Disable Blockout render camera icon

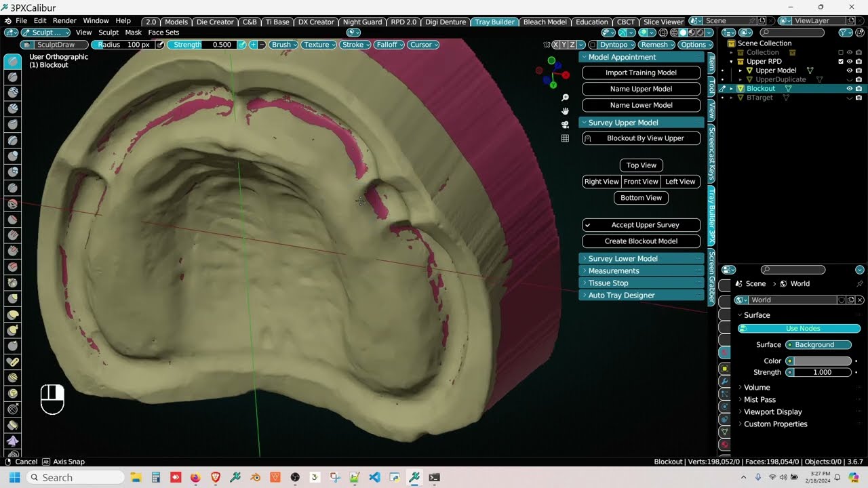point(859,89)
